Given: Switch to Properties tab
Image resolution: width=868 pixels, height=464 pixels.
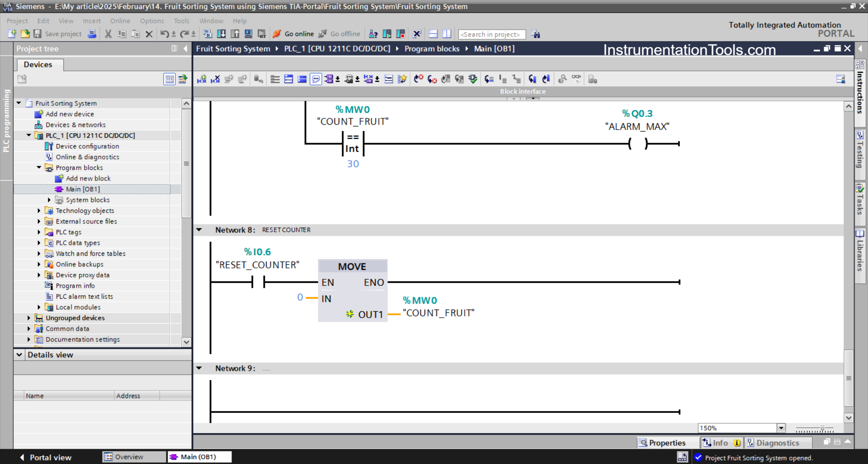Looking at the screenshot, I should coord(662,443).
